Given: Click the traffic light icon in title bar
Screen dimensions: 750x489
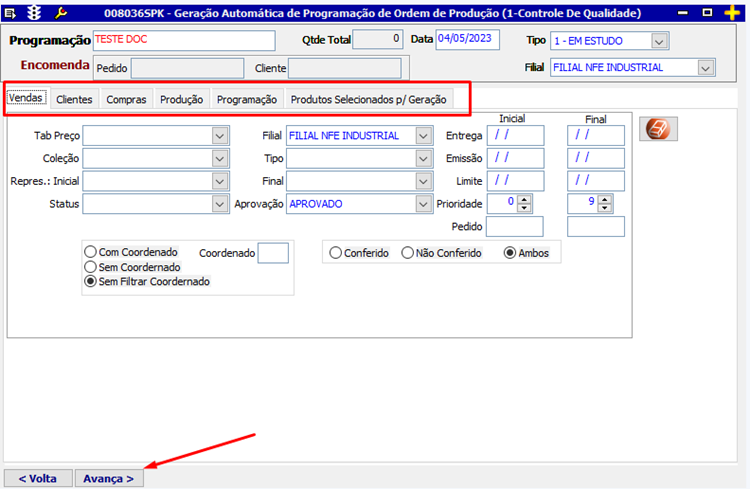Looking at the screenshot, I should [x=34, y=12].
